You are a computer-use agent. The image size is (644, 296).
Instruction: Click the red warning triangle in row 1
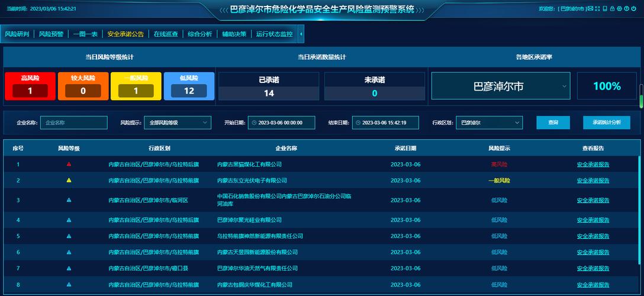[x=69, y=164]
